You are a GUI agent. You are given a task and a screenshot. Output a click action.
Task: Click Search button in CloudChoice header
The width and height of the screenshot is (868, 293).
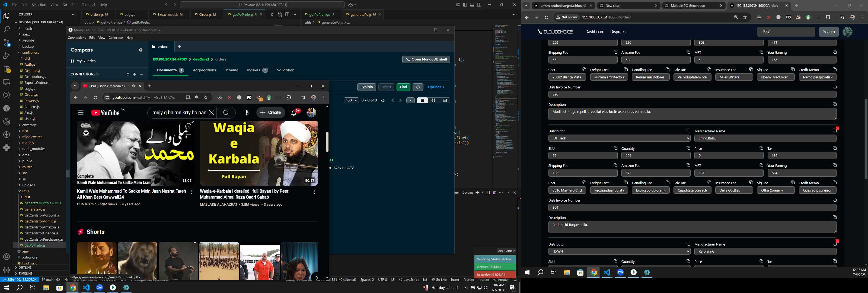point(829,32)
